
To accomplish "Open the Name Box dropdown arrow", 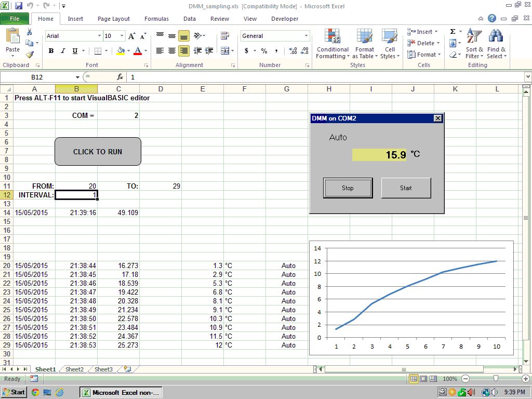I will coord(77,77).
